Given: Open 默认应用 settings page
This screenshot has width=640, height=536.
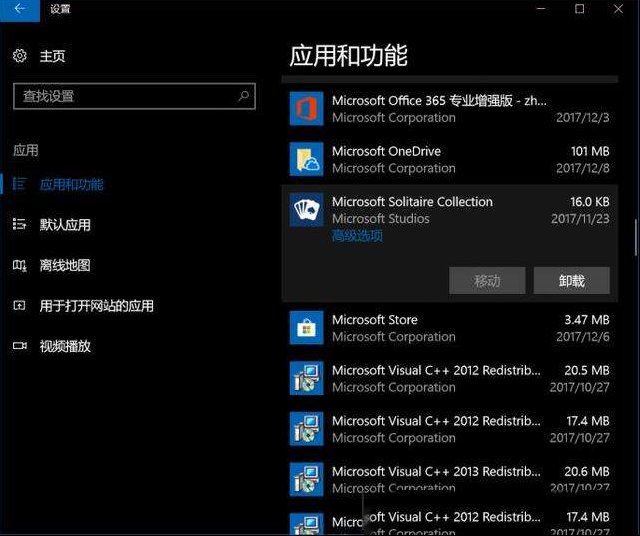Looking at the screenshot, I should tap(65, 225).
